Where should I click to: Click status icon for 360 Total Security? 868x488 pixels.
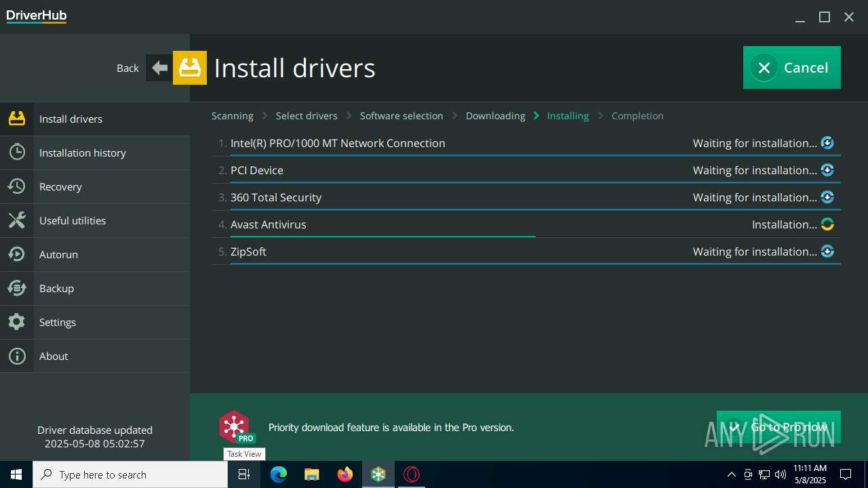tap(827, 197)
